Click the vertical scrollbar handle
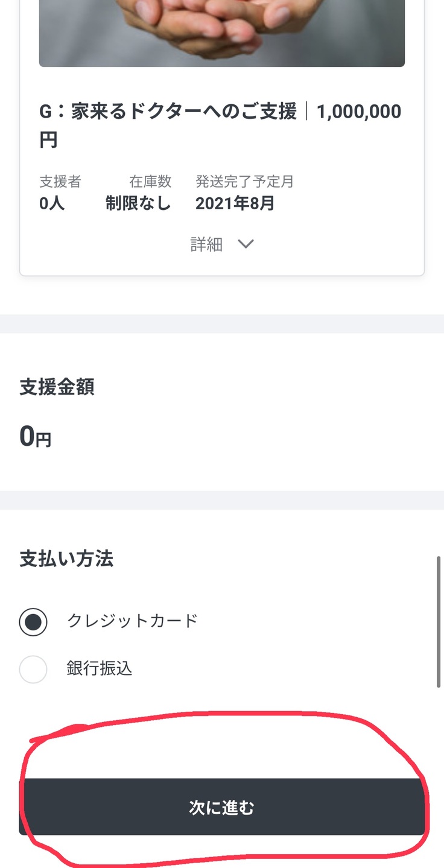 [439, 621]
